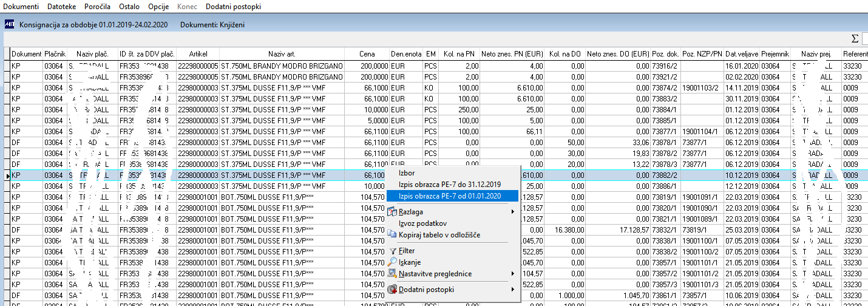
Task: Click the cell 73884/1
Action: tap(665, 109)
